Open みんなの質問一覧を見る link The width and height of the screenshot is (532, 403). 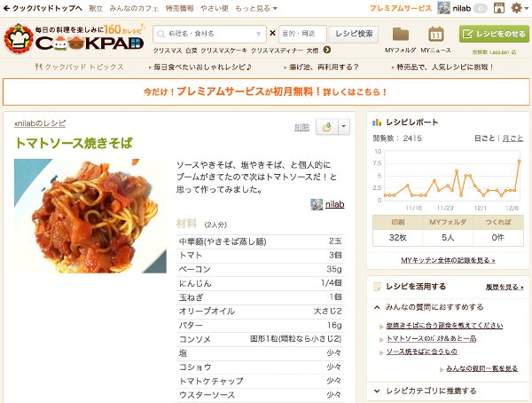(x=481, y=368)
